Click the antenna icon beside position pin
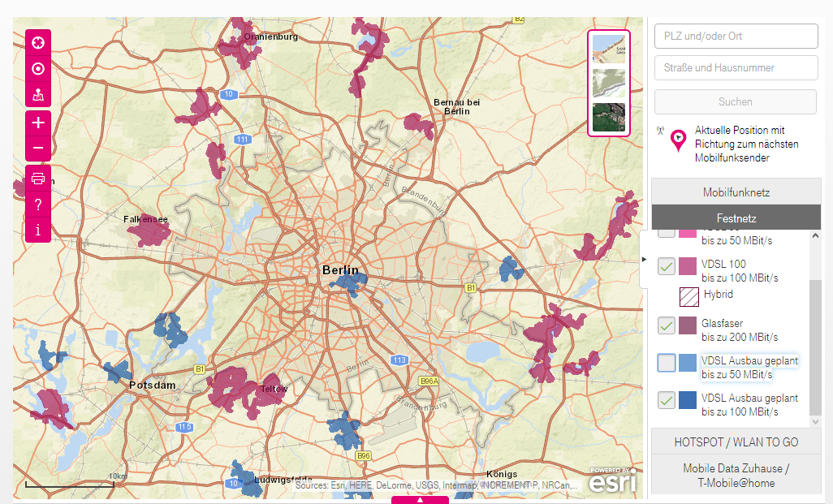Screen dimensions: 833x504 point(660,130)
